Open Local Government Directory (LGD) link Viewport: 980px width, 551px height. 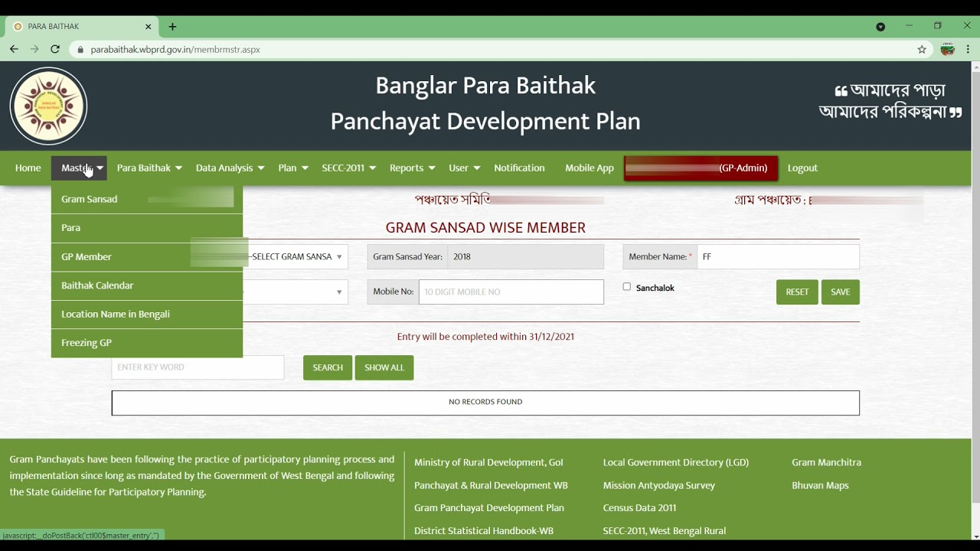676,462
